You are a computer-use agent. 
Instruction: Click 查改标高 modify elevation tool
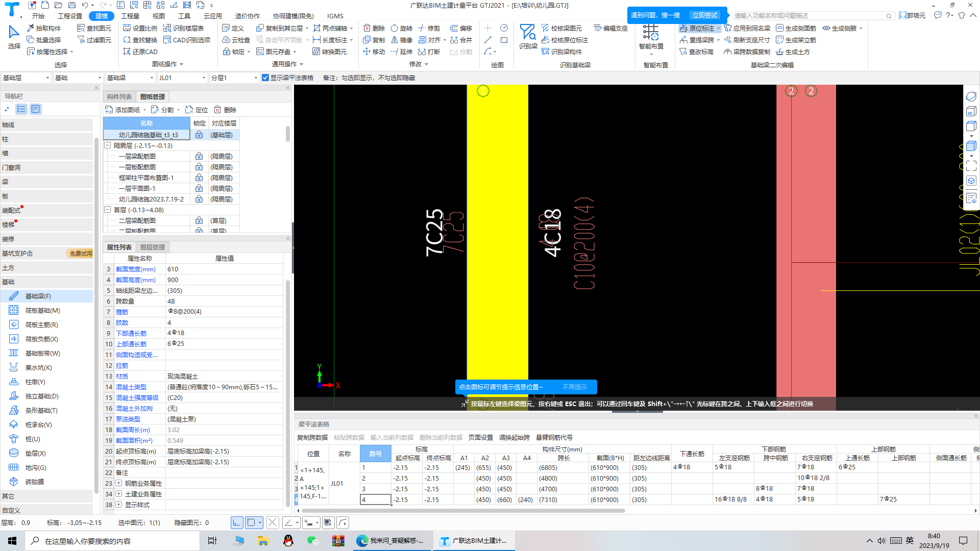697,52
